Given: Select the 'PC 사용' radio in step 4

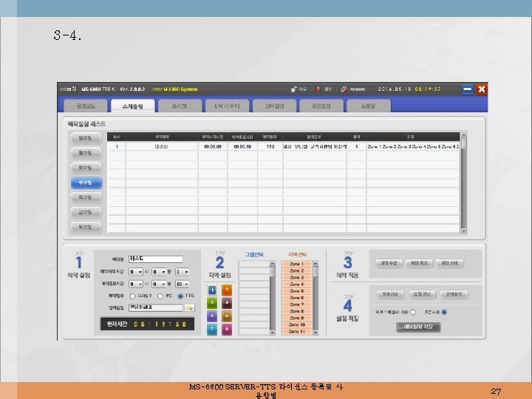Looking at the screenshot, I should point(444,312).
